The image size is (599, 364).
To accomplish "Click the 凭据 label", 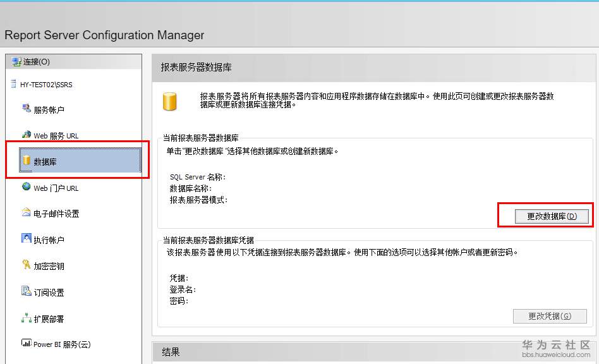I will coord(179,278).
